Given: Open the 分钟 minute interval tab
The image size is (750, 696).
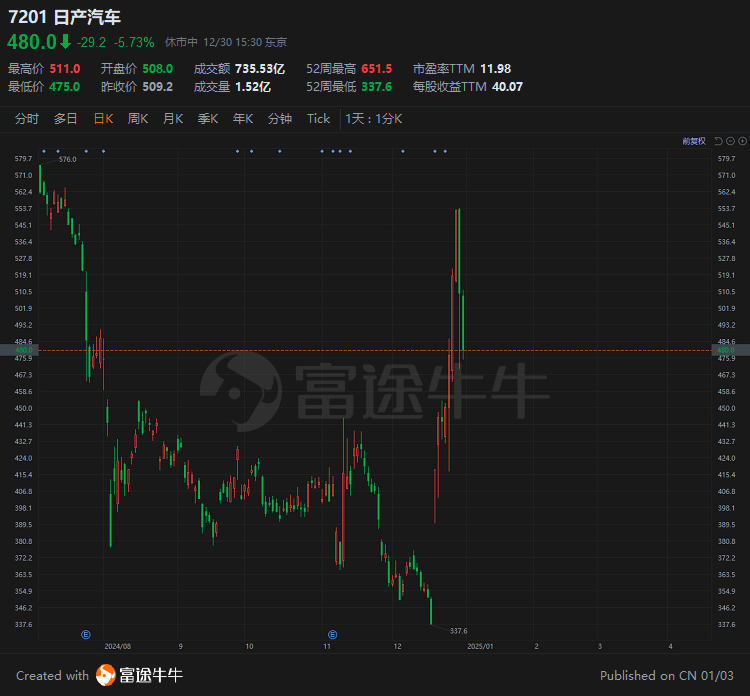Looking at the screenshot, I should point(280,119).
